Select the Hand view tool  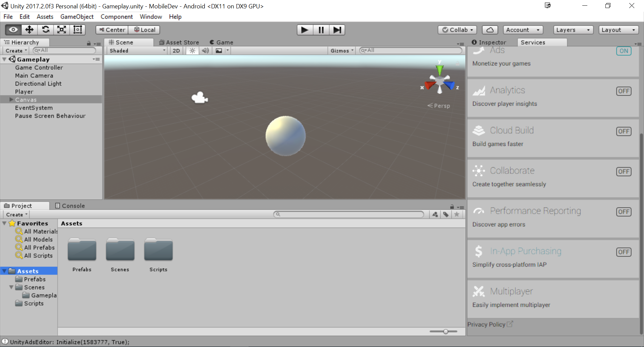(x=13, y=30)
